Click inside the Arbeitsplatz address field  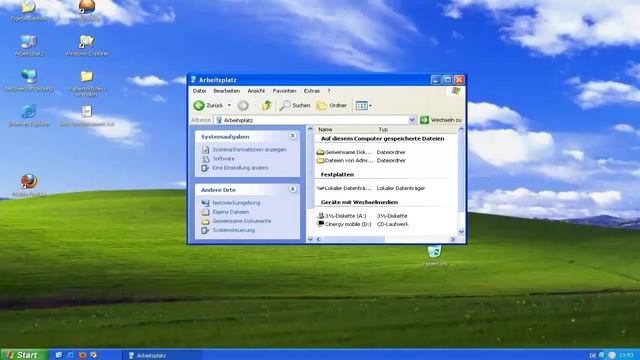311,120
